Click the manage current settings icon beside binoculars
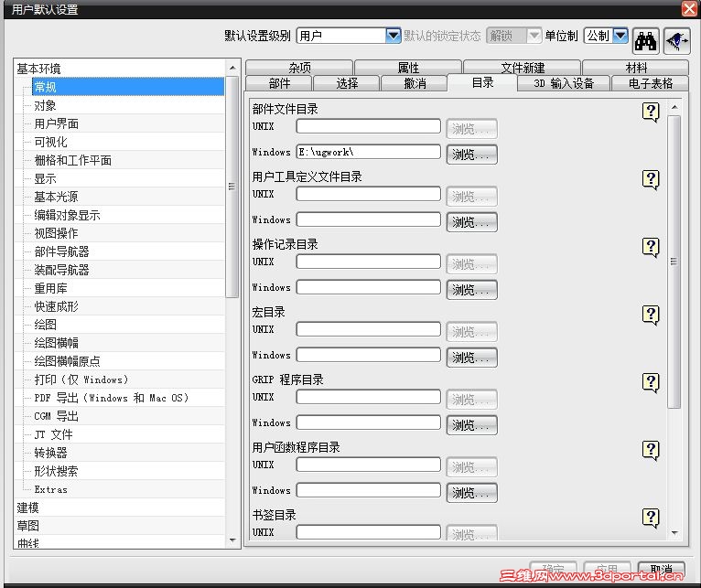 pos(677,41)
